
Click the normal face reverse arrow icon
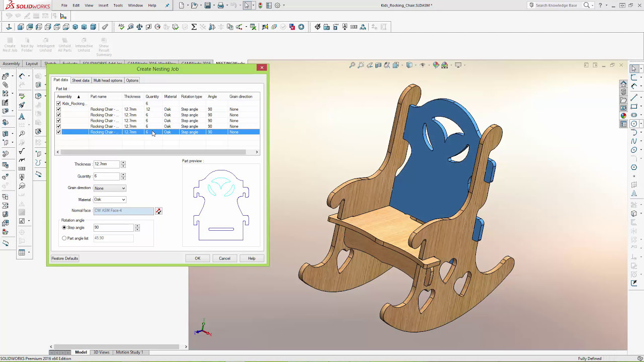pos(158,211)
